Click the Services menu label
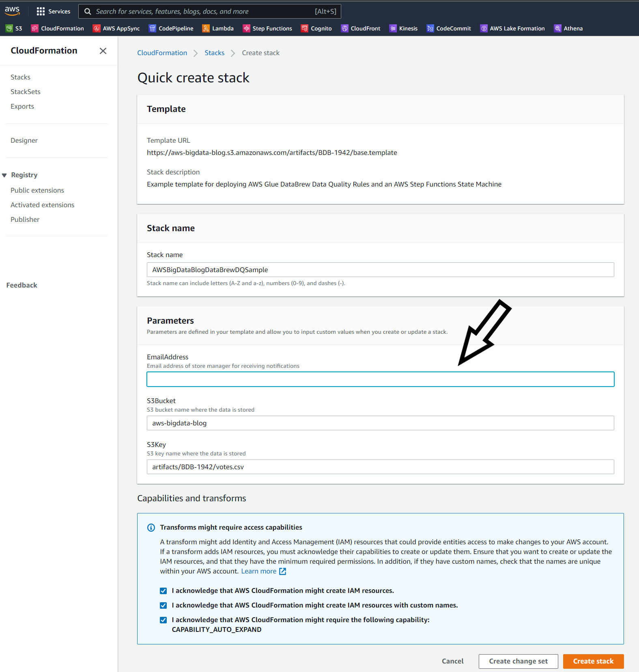The height and width of the screenshot is (672, 639). [59, 11]
